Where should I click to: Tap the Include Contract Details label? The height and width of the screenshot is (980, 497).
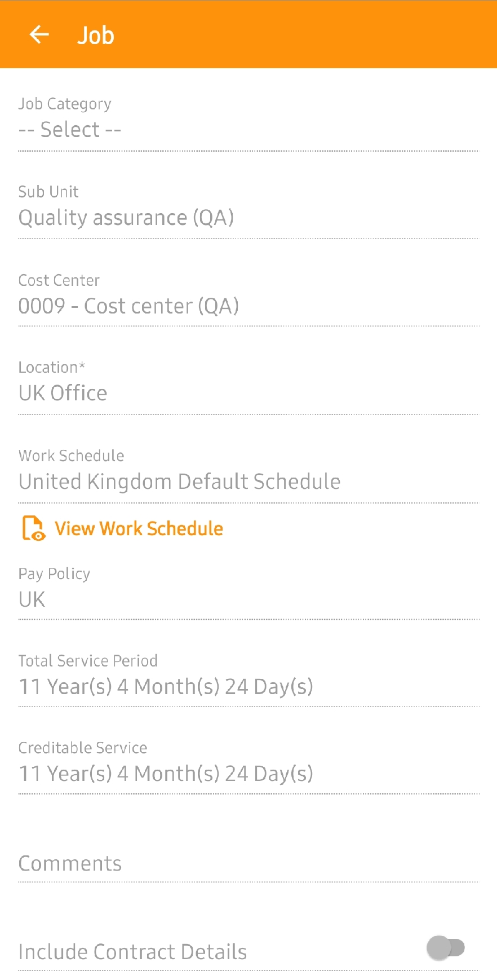click(x=132, y=952)
